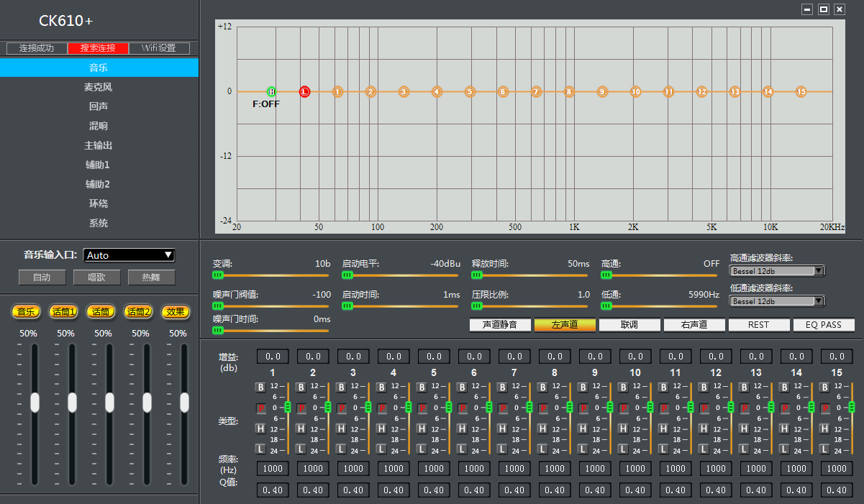Toggle the 效果 yellow channel button

point(176,311)
